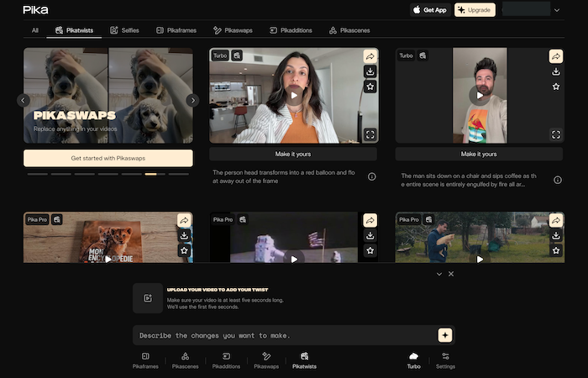
Task: Expand the account dropdown chevron
Action: click(557, 10)
